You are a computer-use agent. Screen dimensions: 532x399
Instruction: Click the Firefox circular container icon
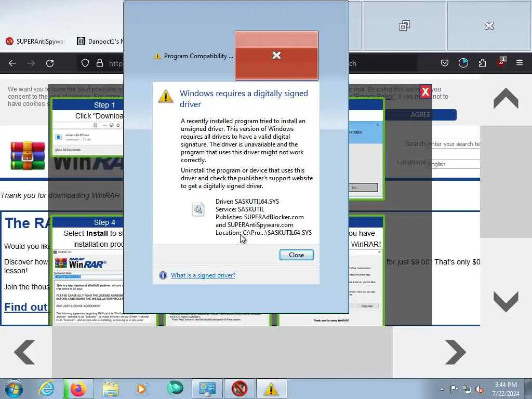(x=463, y=63)
